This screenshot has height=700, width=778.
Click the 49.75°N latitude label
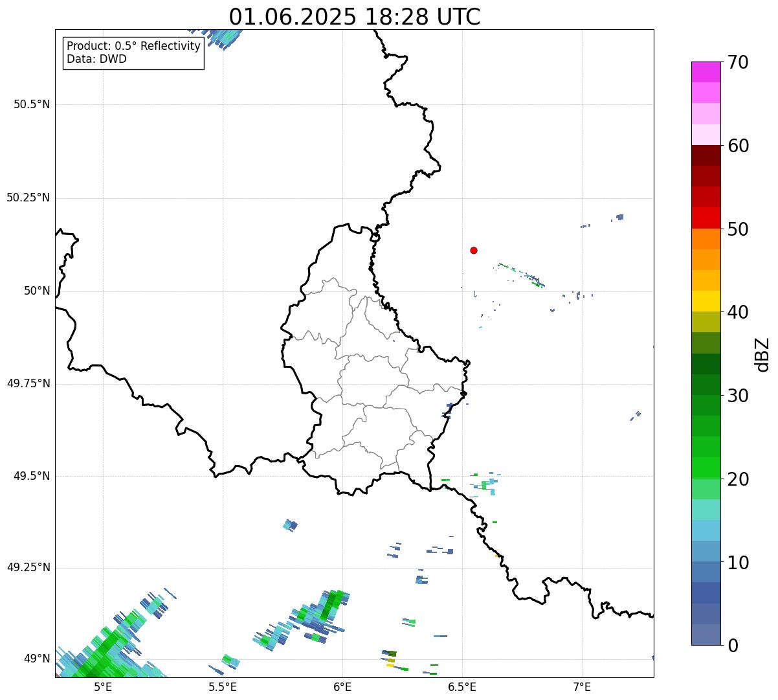[28, 383]
